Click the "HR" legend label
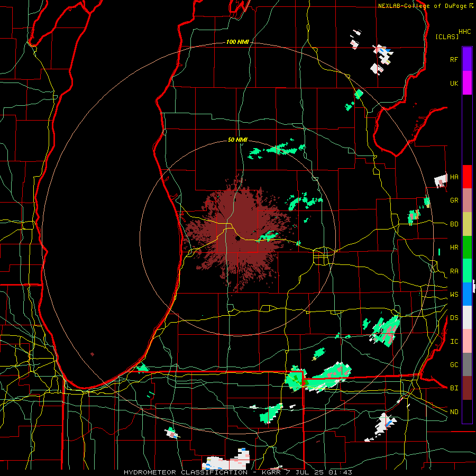 click(x=454, y=248)
